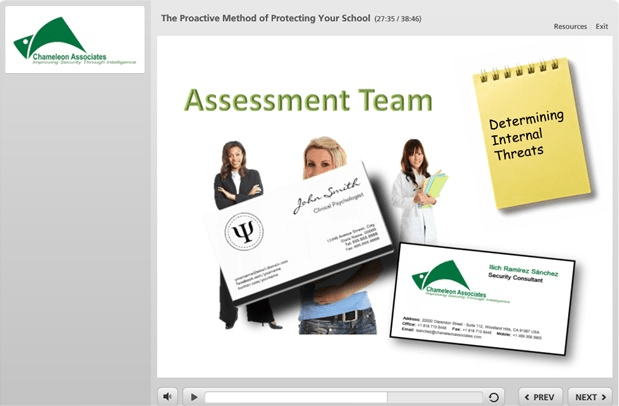Viewport: 619px width, 406px height.
Task: Click the replay circular arrow icon
Action: (x=494, y=397)
